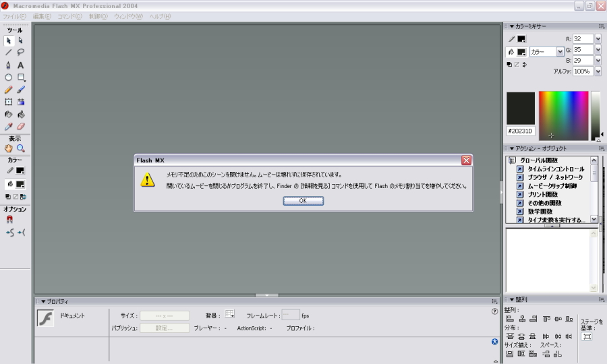Viewport: 607px width, 364px height.
Task: Click black and white default icon in toolbox
Action: pyautogui.click(x=7, y=197)
